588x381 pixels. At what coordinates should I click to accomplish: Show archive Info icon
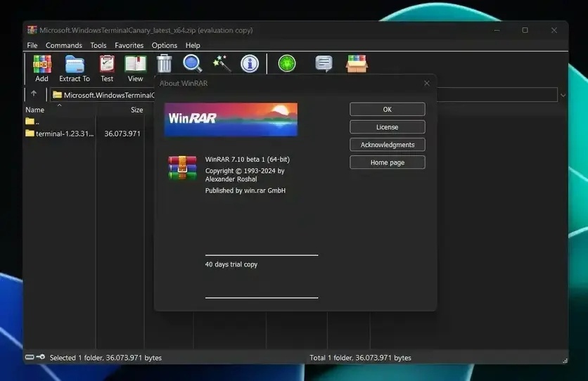(250, 64)
